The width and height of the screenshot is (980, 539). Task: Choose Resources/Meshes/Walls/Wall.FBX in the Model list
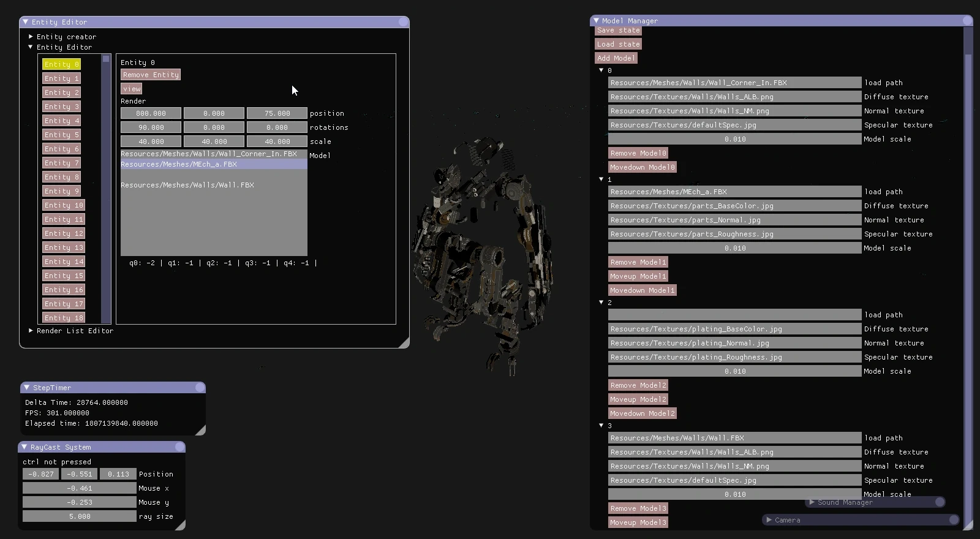(x=187, y=185)
